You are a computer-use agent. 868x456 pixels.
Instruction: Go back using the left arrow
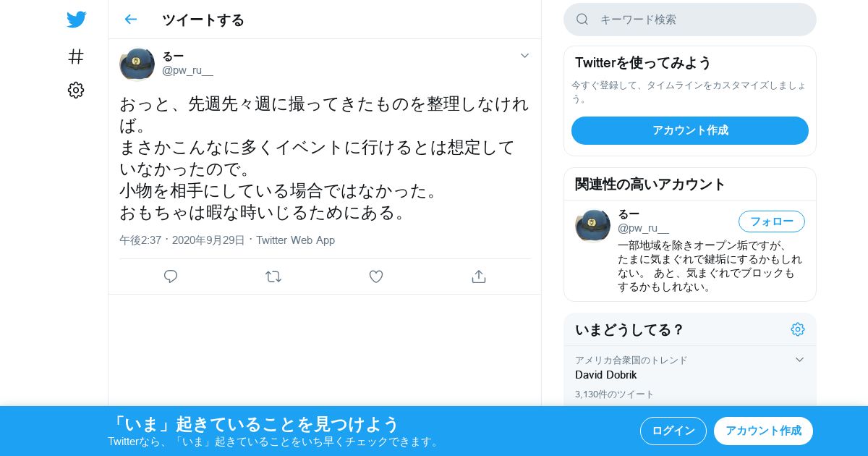(x=130, y=20)
